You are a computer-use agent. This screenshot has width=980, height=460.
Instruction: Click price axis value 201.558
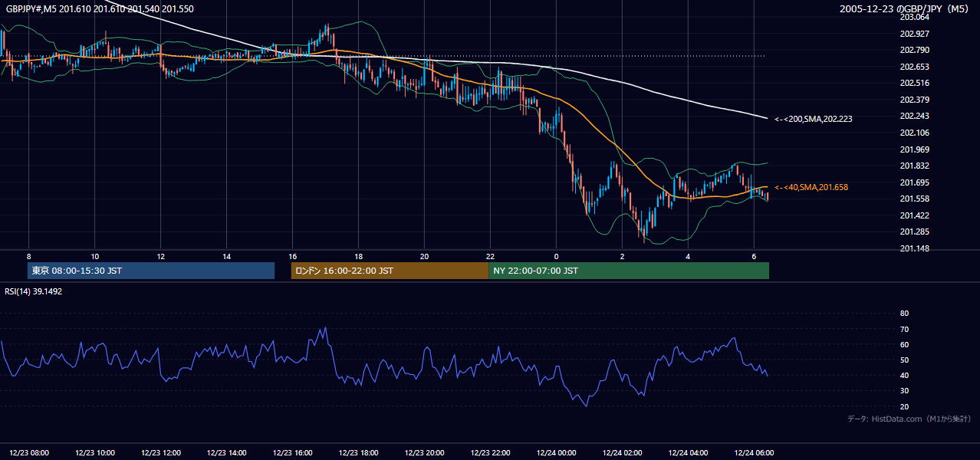[x=914, y=199]
